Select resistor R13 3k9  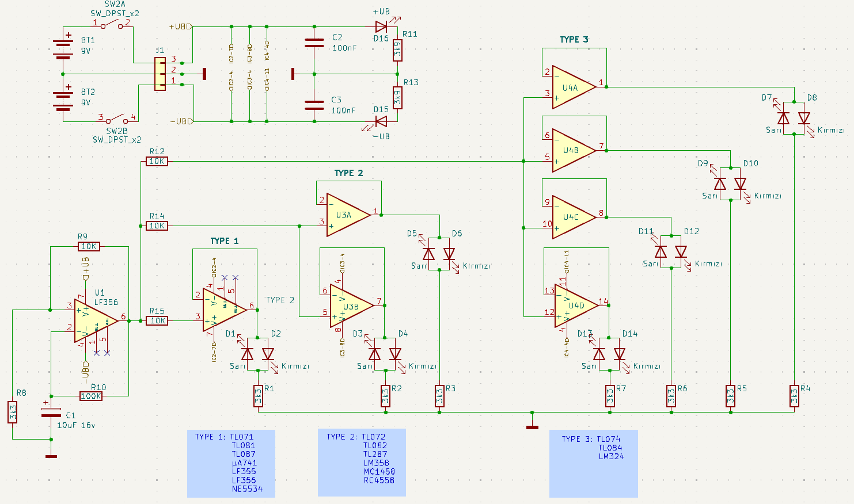tap(397, 98)
